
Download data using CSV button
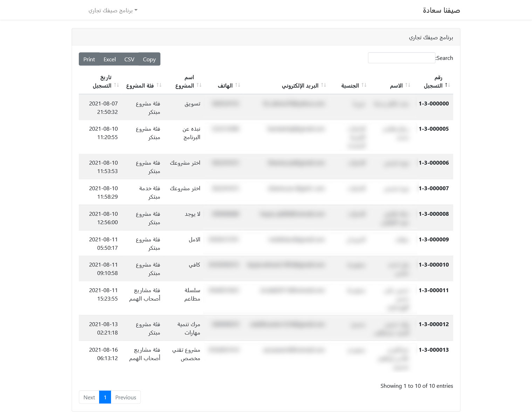(129, 59)
